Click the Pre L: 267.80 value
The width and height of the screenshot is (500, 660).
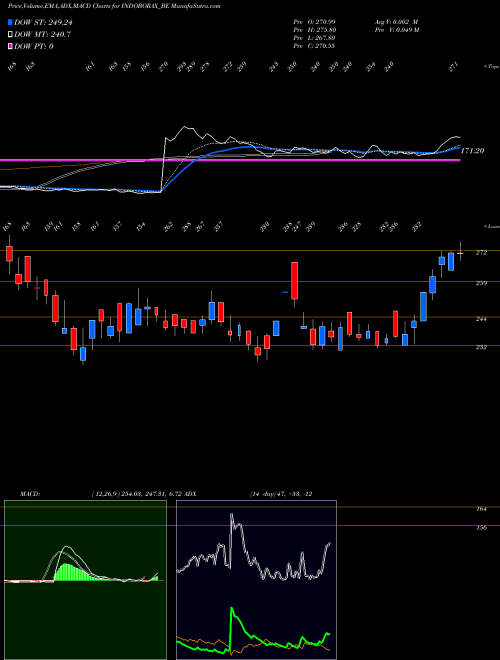(314, 37)
